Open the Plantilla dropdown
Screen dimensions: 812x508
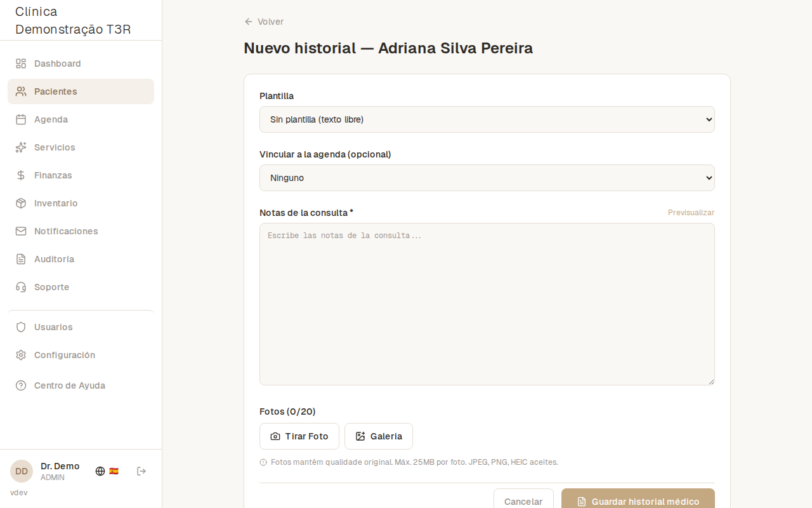pyautogui.click(x=487, y=119)
